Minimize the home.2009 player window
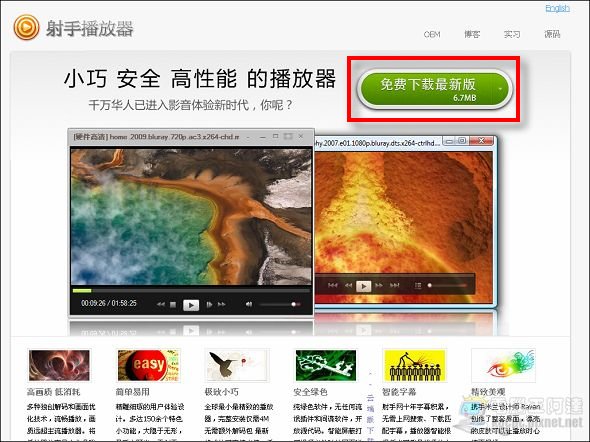 point(263,137)
